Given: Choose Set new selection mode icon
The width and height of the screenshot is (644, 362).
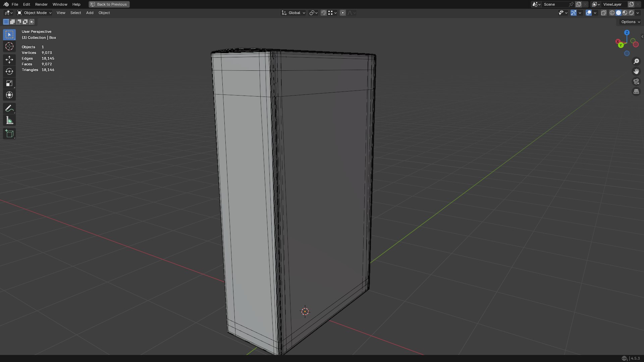Looking at the screenshot, I should pyautogui.click(x=6, y=22).
